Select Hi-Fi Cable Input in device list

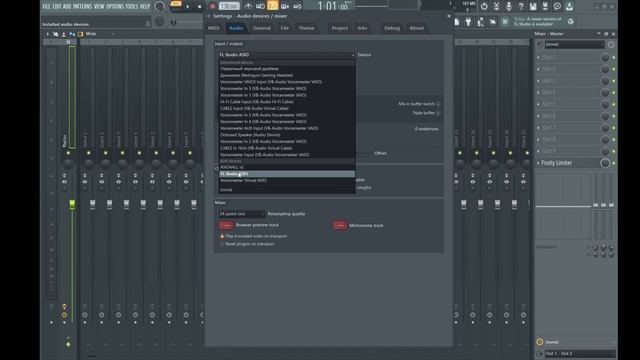click(287, 102)
